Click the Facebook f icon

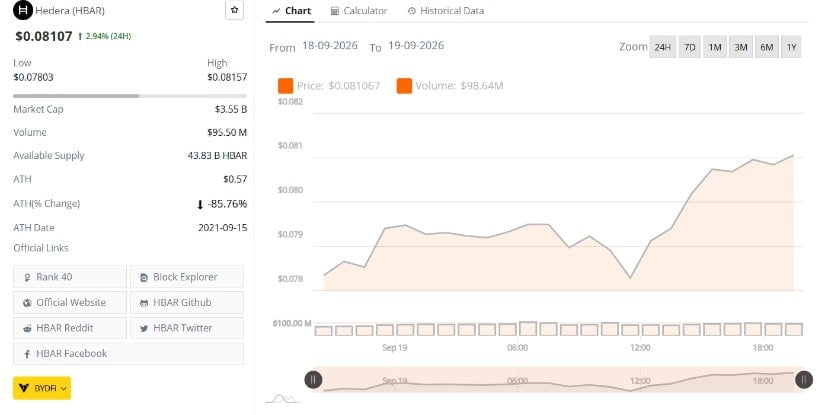[x=27, y=354]
